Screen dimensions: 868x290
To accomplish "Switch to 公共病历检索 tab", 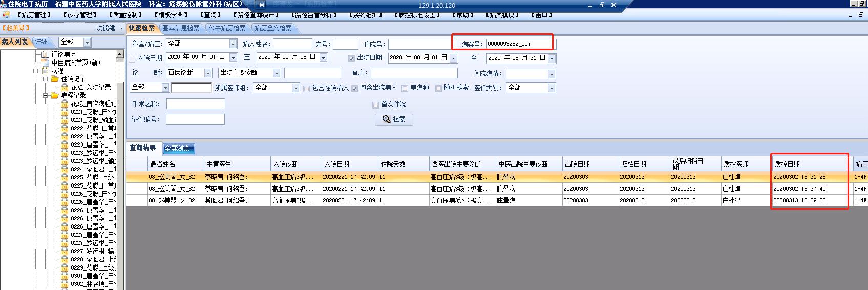I will pyautogui.click(x=227, y=28).
